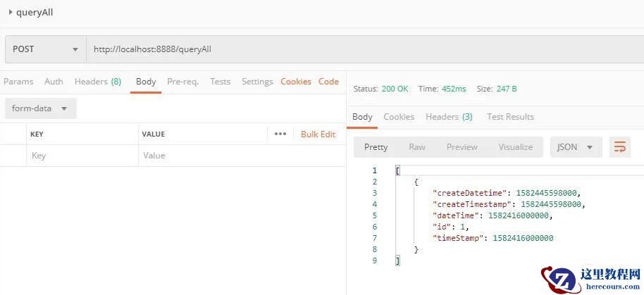Click the wrap lines icon in response
Image resolution: width=644 pixels, height=295 pixels.
pos(620,147)
